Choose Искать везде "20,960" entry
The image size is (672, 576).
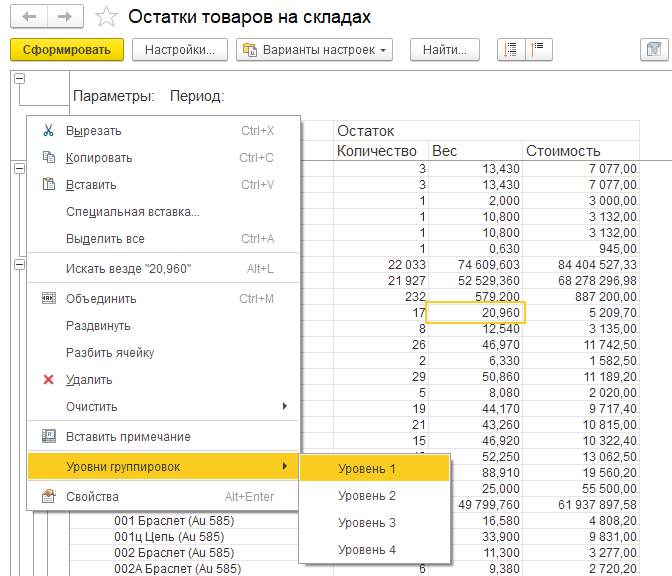pos(163,268)
